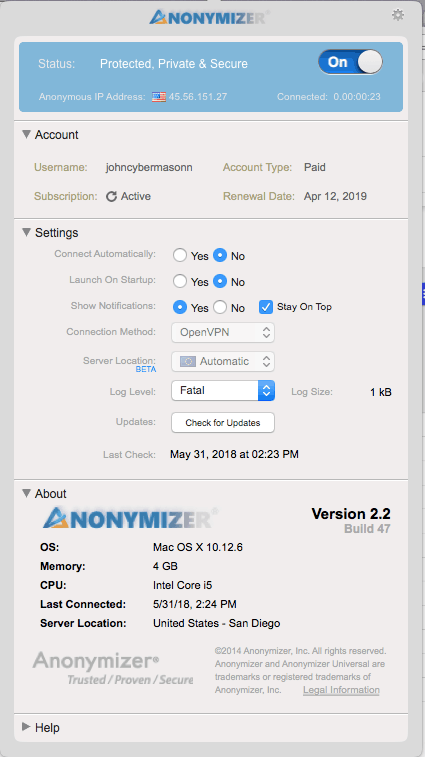Click the Active subscription status text

pyautogui.click(x=136, y=196)
